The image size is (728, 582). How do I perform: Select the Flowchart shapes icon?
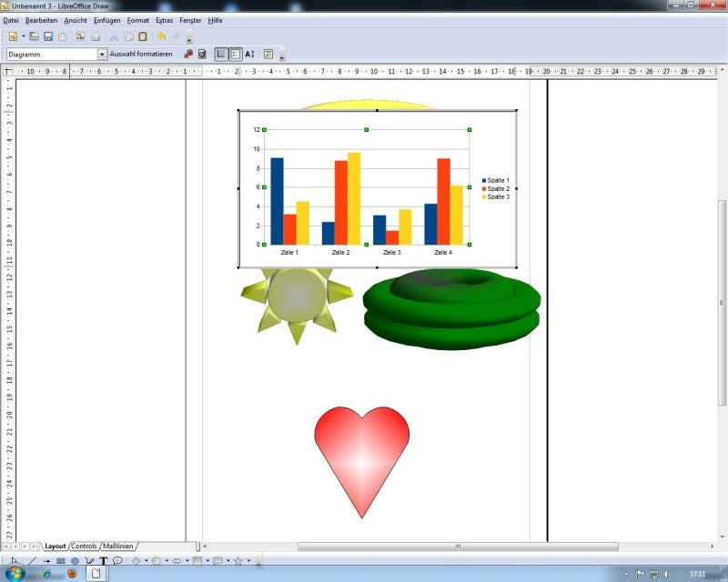click(x=197, y=561)
